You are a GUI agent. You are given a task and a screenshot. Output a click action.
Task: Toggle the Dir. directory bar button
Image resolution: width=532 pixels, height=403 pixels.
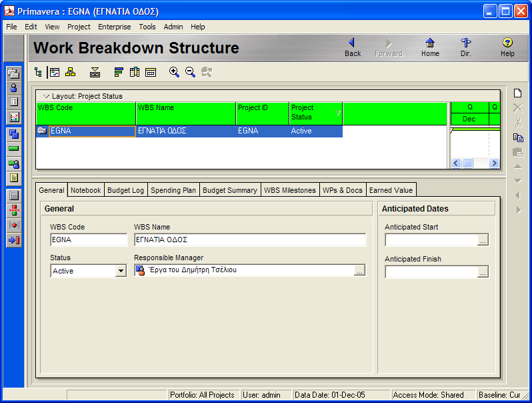click(466, 47)
